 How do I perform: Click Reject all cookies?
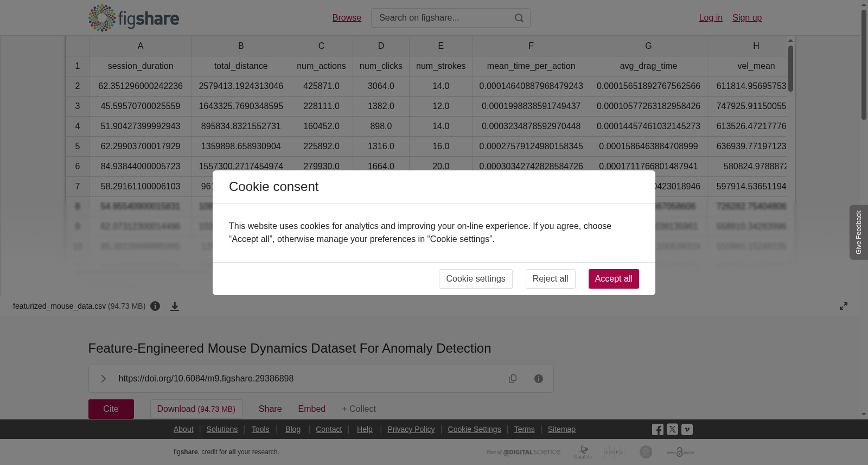click(x=550, y=279)
